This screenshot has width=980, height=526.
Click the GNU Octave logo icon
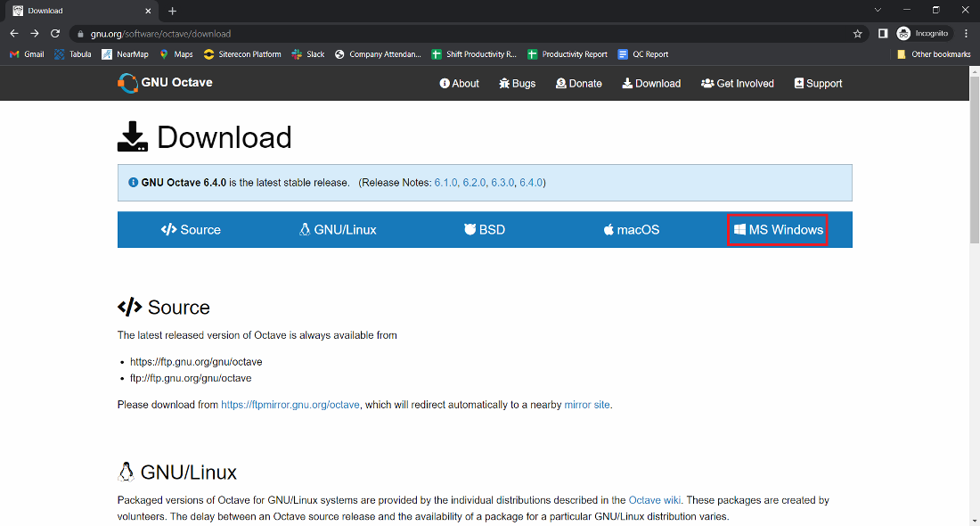127,83
